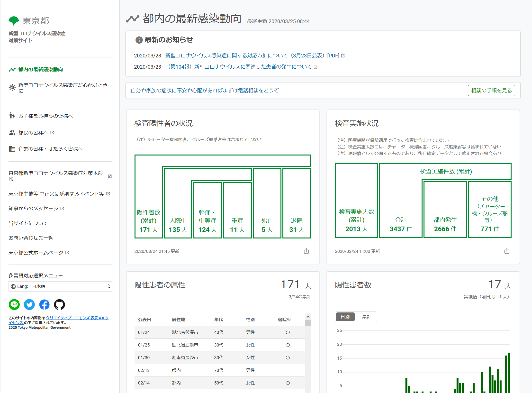Viewport: 532px width, 393px height.
Task: Click the Tokyo Metropolitan green ginkgo logo
Action: coord(14,21)
